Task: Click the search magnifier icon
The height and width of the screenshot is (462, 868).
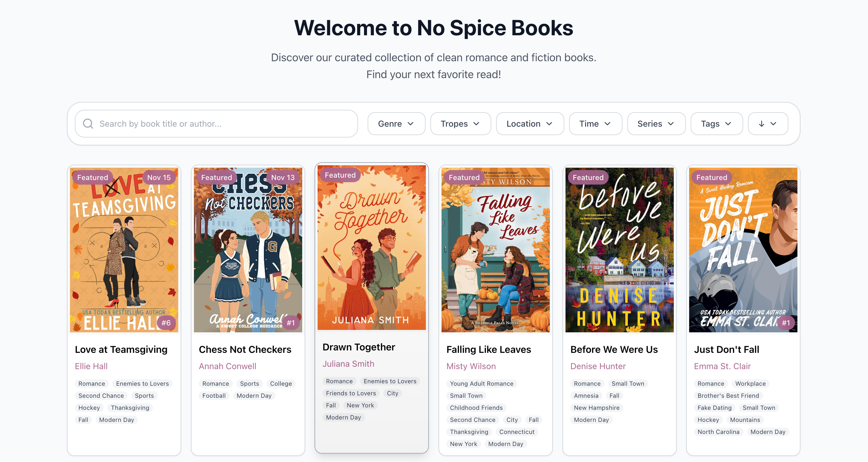Action: 88,124
